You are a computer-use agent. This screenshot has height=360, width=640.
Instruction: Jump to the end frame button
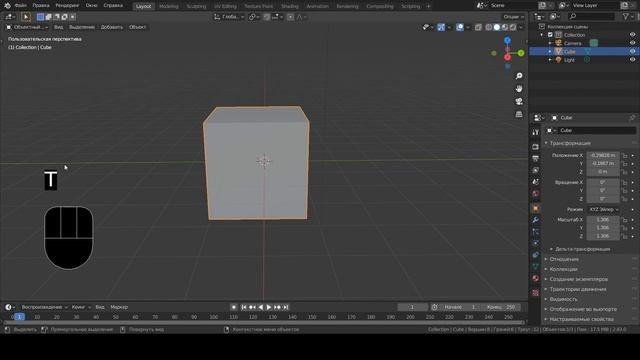tap(286, 307)
